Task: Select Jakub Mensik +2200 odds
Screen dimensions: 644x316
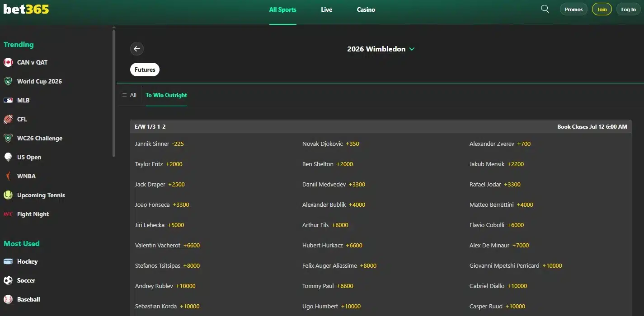Action: click(497, 164)
